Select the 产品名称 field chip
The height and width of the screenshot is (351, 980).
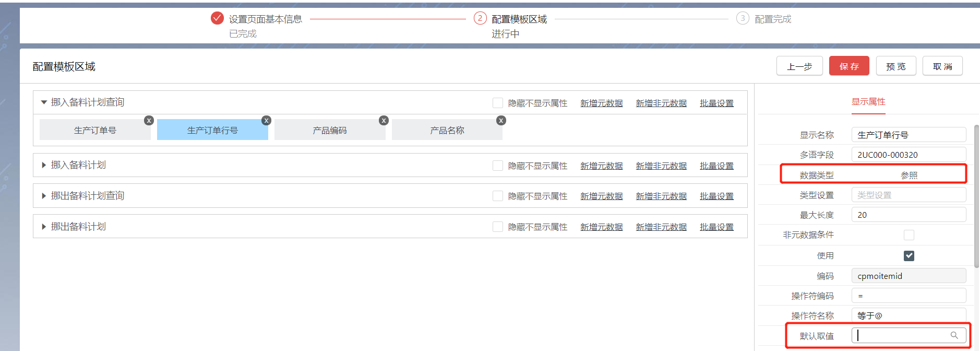tap(447, 130)
